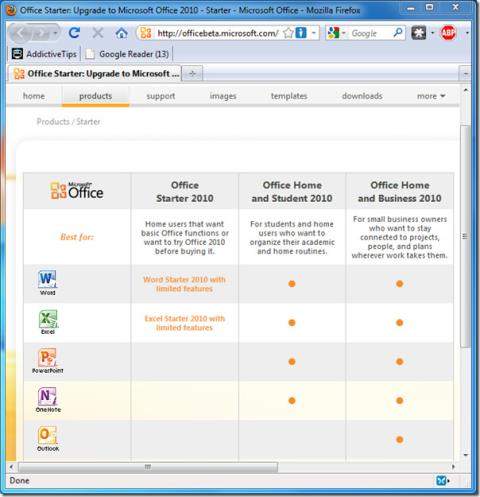Bookmark this page with the star icon

click(288, 33)
